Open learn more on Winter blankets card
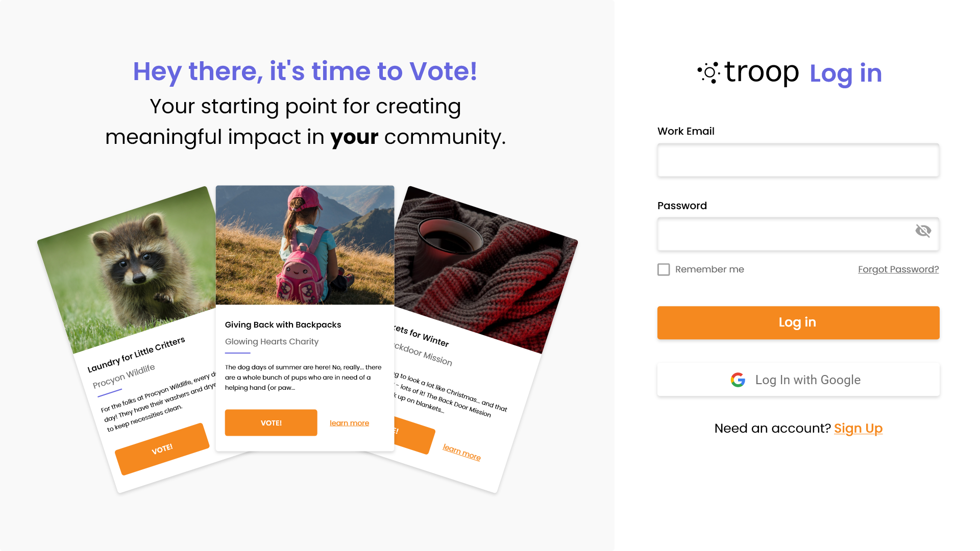The width and height of the screenshot is (980, 551). pos(461,452)
